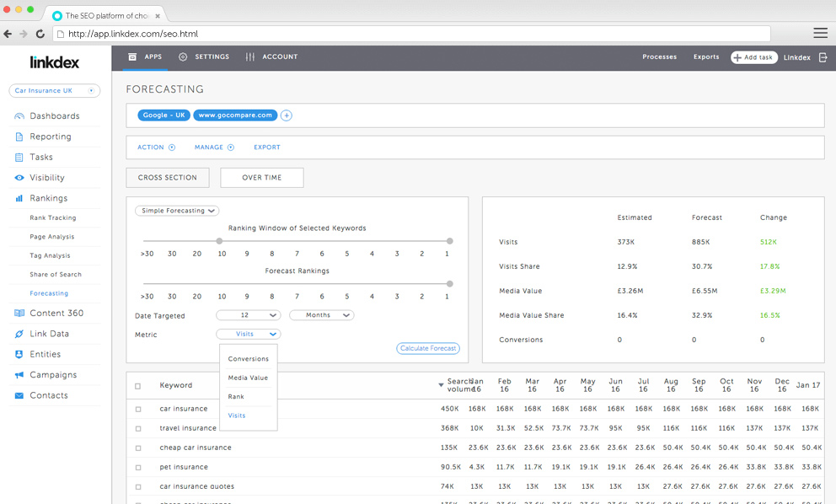The height and width of the screenshot is (504, 836).
Task: Select Media Value from metric list
Action: click(248, 378)
